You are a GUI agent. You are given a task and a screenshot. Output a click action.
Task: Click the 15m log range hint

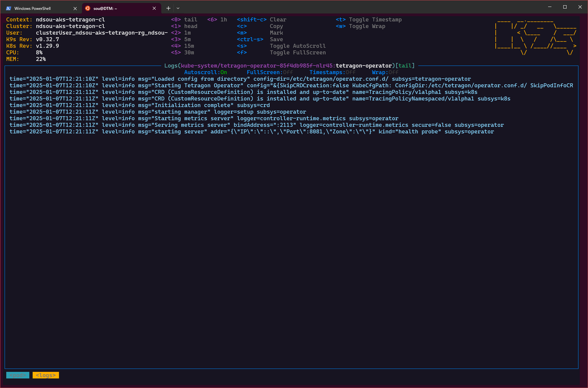coord(182,46)
